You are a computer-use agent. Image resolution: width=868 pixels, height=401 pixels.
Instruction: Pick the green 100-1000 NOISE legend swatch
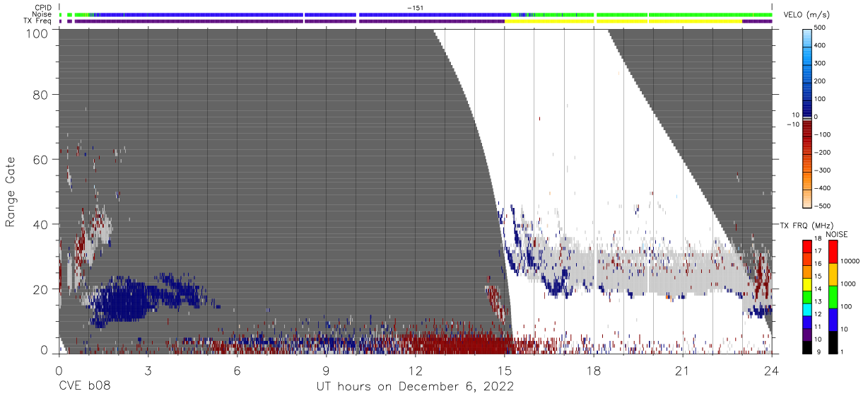tap(832, 296)
